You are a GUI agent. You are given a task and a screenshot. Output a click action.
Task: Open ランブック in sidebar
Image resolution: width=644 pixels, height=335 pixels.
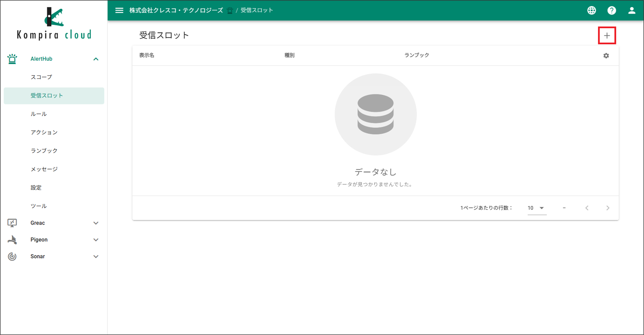click(x=54, y=151)
